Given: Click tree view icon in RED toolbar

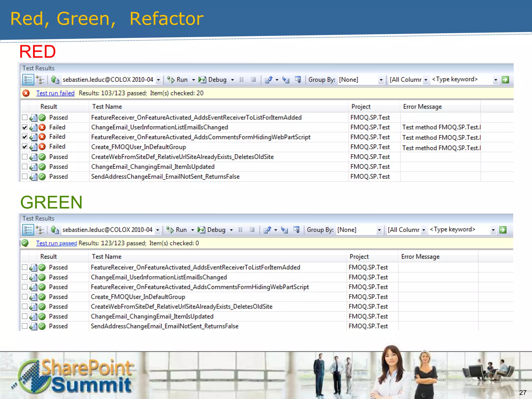Looking at the screenshot, I should pyautogui.click(x=40, y=80).
